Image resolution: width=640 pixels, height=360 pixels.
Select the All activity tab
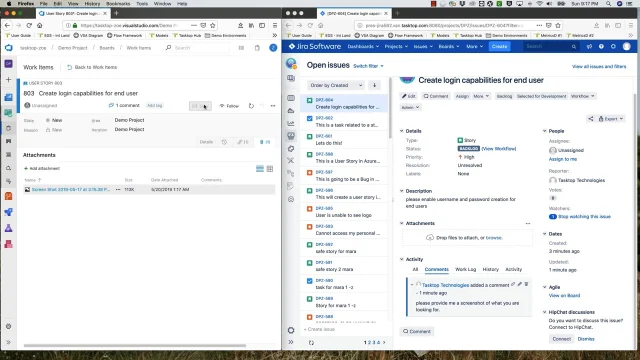click(x=415, y=269)
